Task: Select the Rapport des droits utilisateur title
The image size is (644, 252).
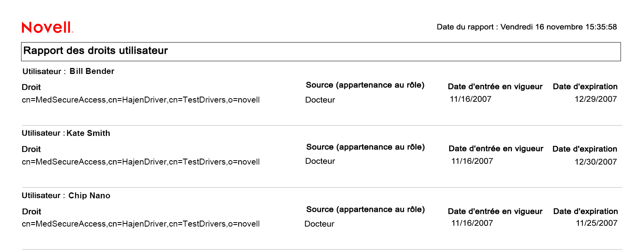Action: pyautogui.click(x=95, y=51)
